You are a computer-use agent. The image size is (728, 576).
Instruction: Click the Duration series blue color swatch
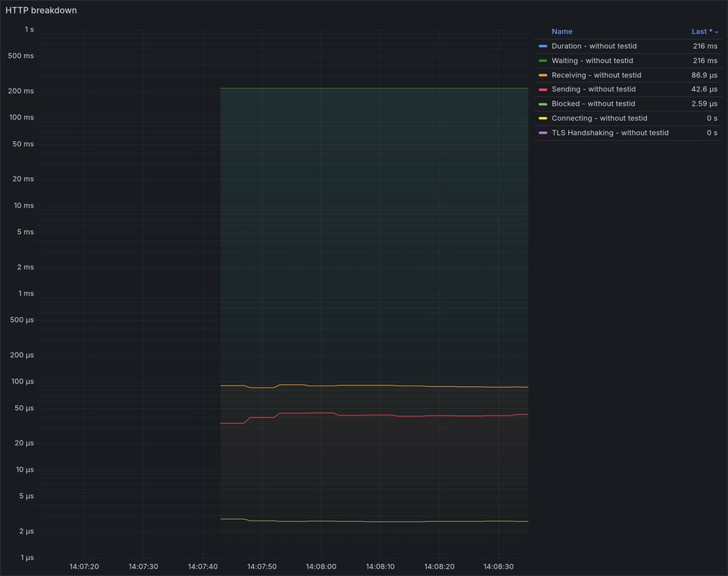coord(543,46)
